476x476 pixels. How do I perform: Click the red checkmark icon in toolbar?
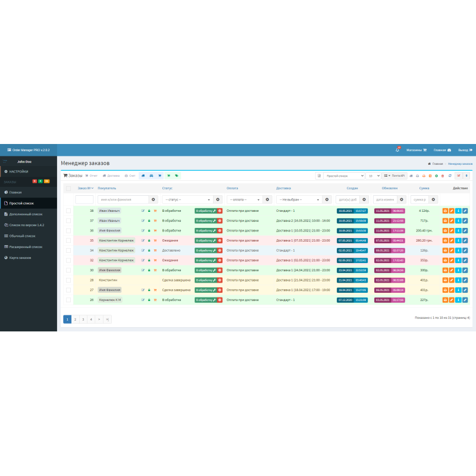click(x=459, y=176)
